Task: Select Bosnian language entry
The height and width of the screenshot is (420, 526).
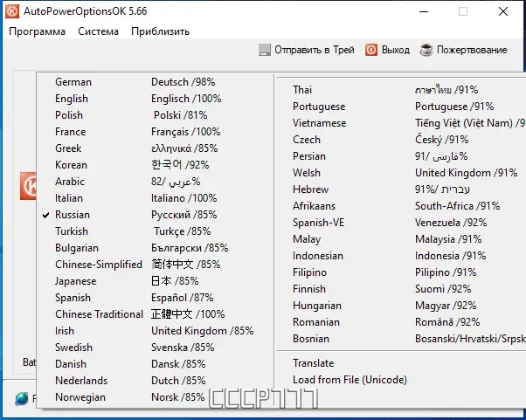Action: [401, 339]
